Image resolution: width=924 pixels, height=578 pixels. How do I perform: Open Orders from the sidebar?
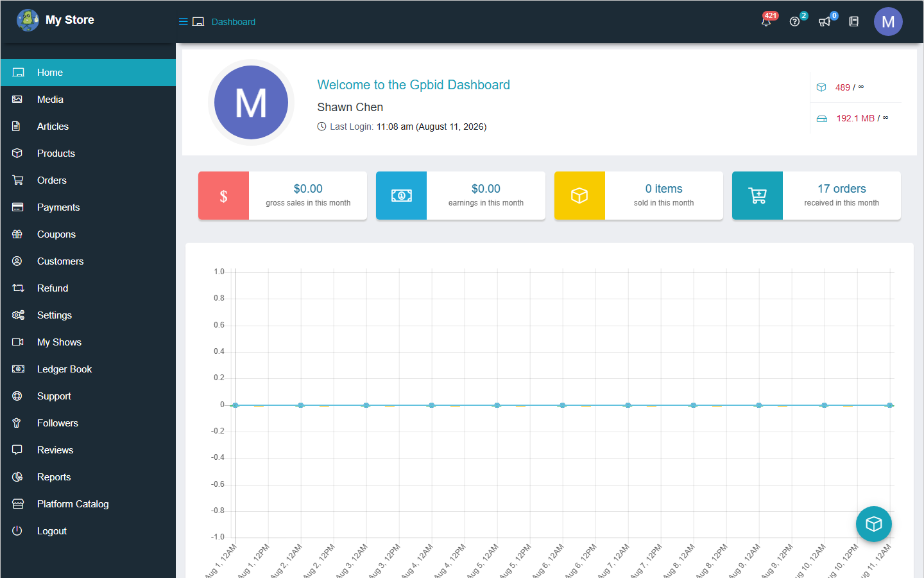click(x=88, y=180)
